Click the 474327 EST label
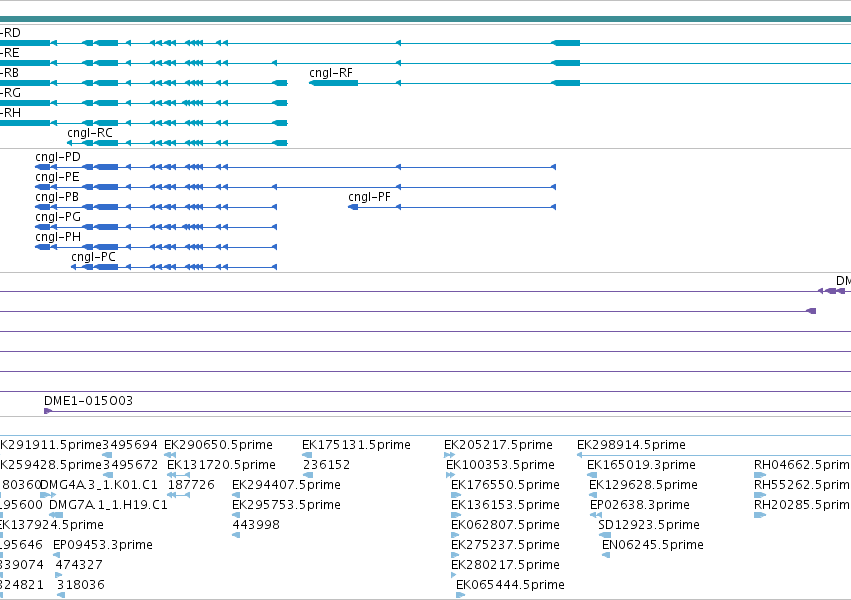The height and width of the screenshot is (600, 851). 79,565
